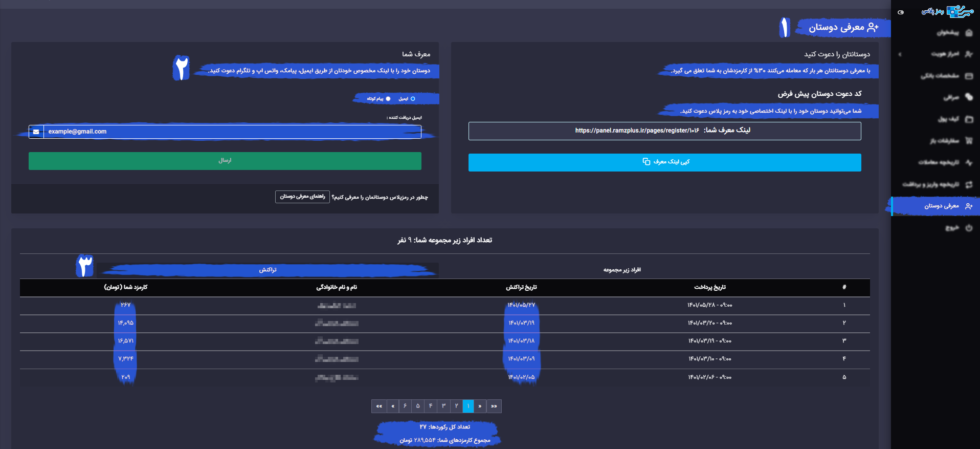Switch to the Subset Members (افراد زیر مجموعه) tab
The width and height of the screenshot is (980, 449).
click(622, 270)
